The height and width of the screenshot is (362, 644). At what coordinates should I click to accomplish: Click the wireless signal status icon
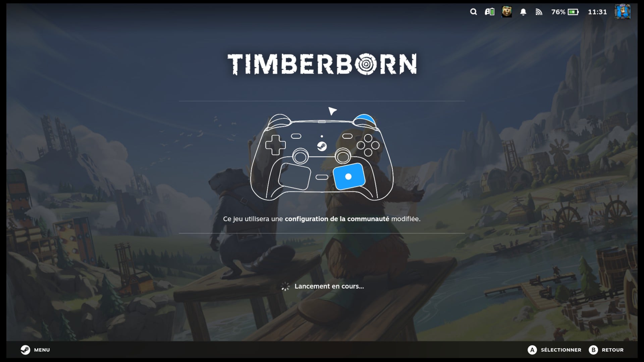click(539, 12)
